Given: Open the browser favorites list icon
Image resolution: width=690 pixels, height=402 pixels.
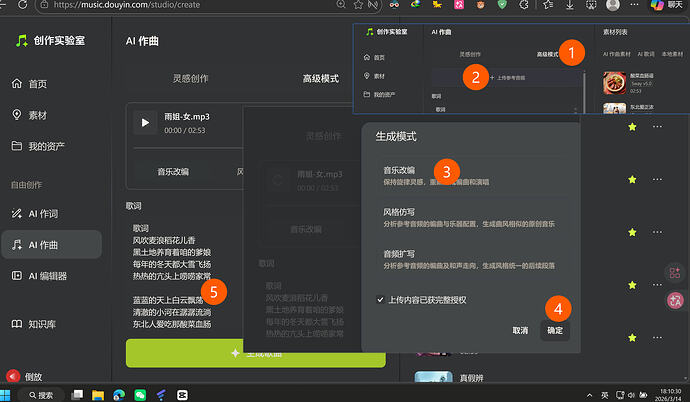Looking at the screenshot, I should click(548, 5).
